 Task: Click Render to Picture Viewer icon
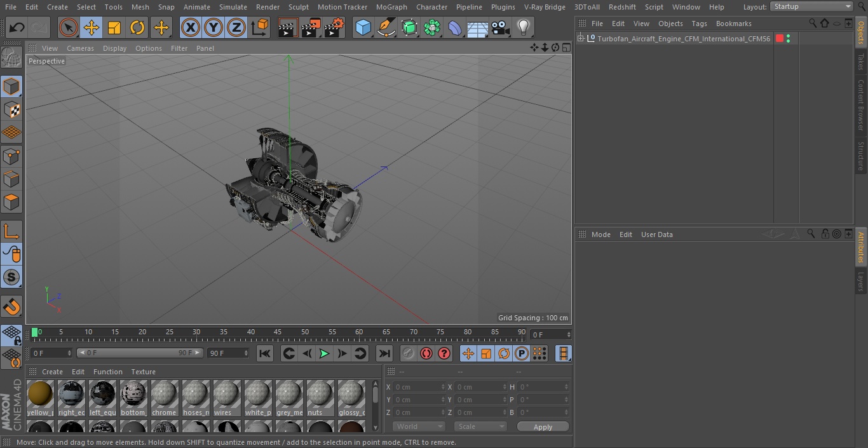(x=311, y=27)
